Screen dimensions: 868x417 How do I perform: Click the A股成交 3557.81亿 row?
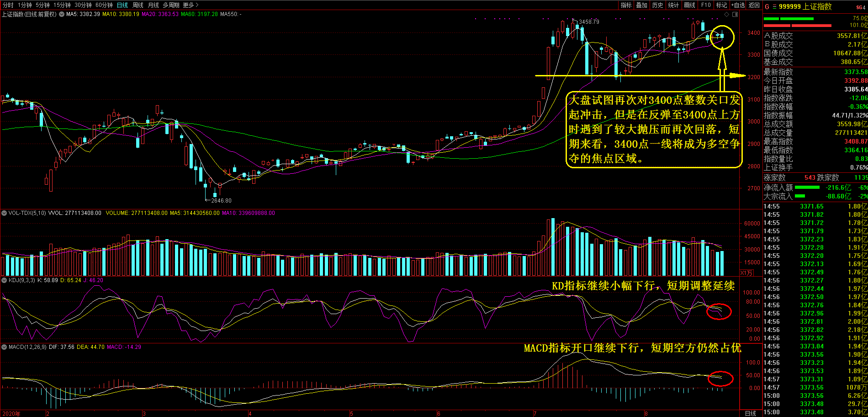click(815, 36)
